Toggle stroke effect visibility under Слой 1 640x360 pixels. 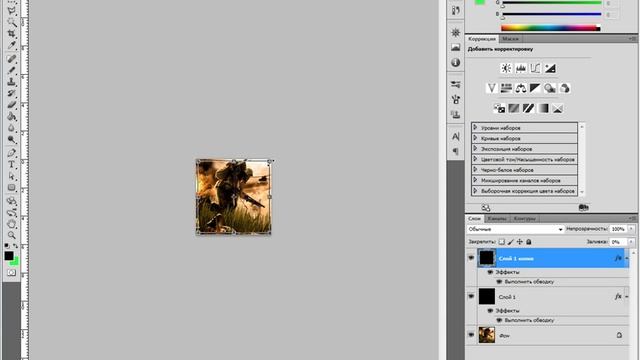pos(499,320)
